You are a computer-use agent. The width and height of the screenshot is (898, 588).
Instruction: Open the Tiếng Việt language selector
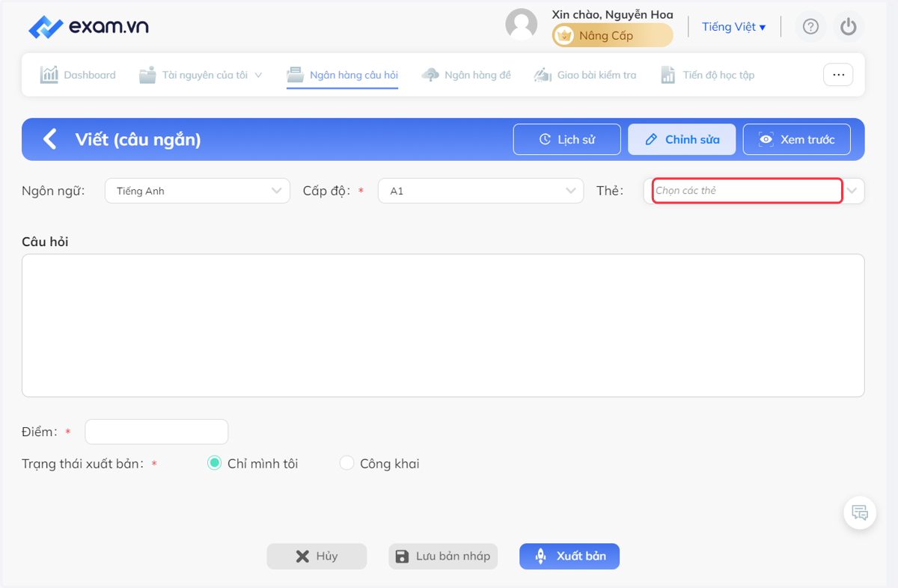pyautogui.click(x=733, y=27)
